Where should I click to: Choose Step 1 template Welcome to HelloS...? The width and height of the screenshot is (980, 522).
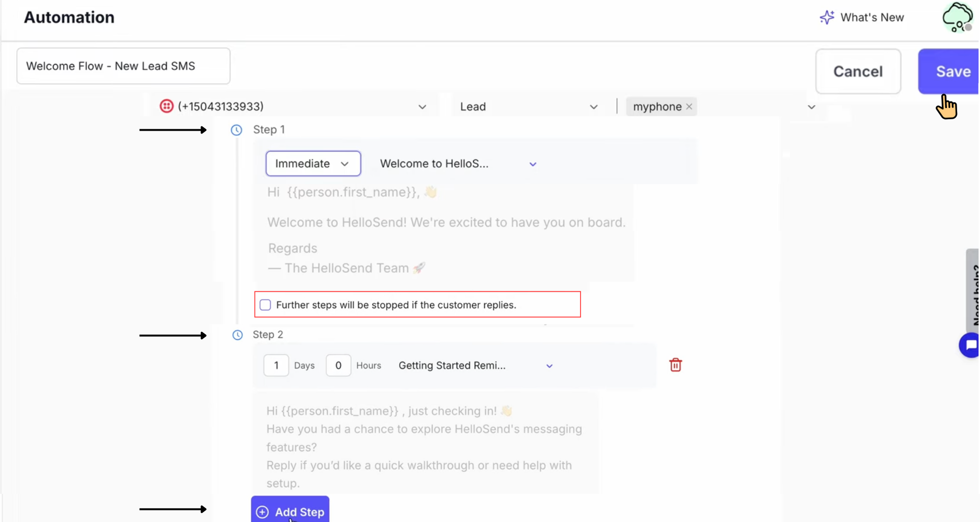[x=458, y=164]
